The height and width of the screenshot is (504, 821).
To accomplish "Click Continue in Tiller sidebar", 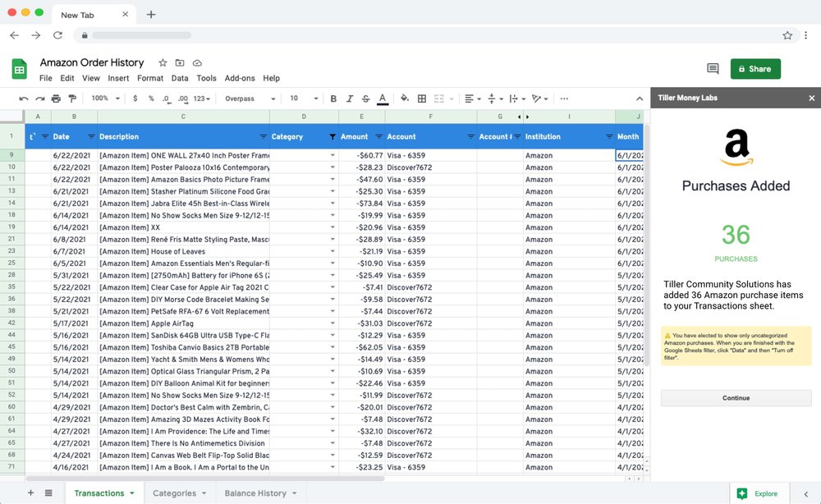I will [736, 398].
